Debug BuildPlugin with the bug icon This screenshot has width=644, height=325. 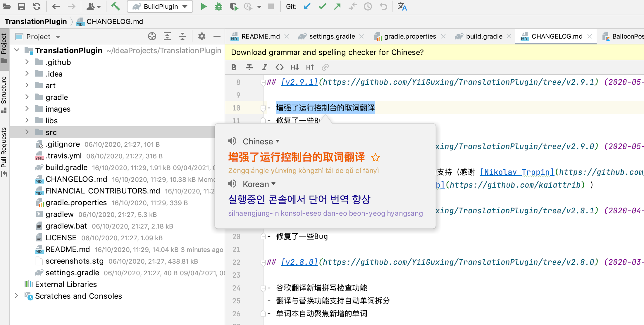pos(219,6)
